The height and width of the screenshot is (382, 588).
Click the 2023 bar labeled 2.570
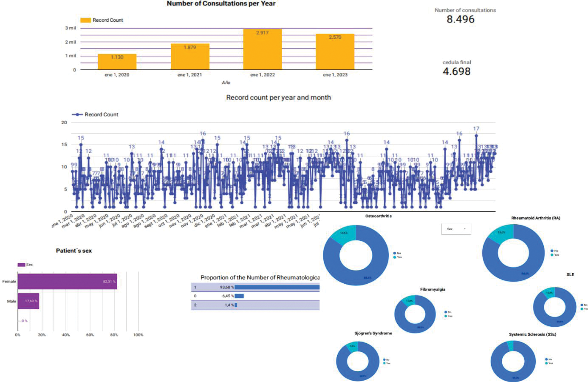click(335, 52)
